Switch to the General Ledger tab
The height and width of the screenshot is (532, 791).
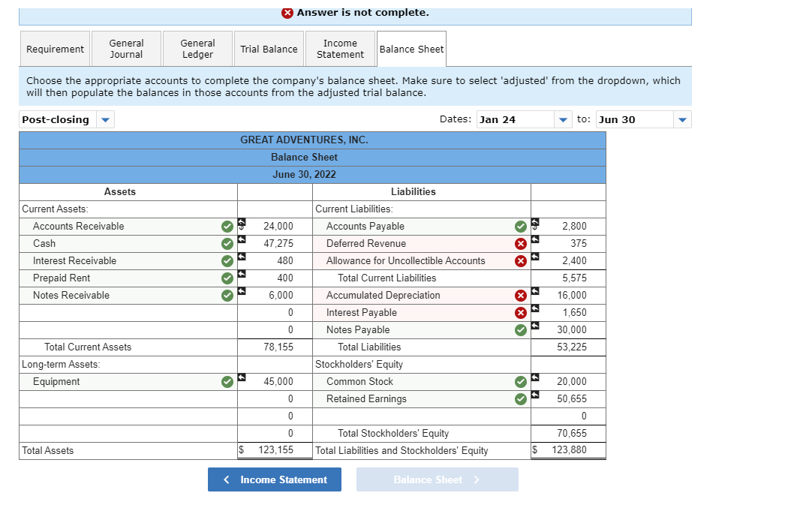(197, 49)
